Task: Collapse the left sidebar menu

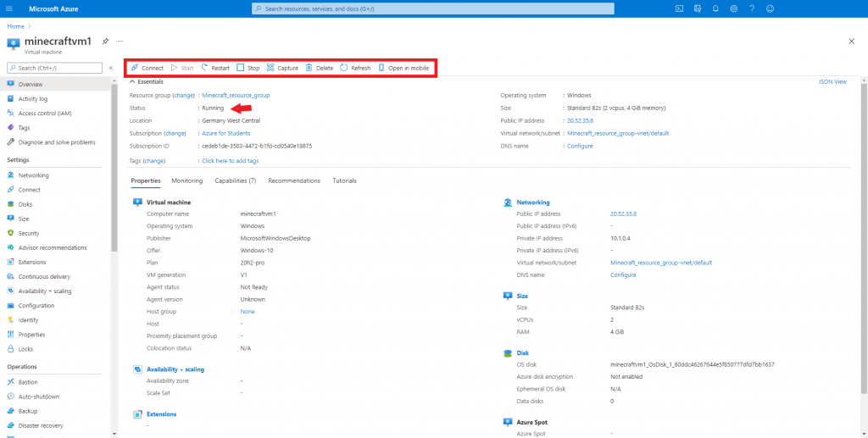Action: (x=111, y=68)
